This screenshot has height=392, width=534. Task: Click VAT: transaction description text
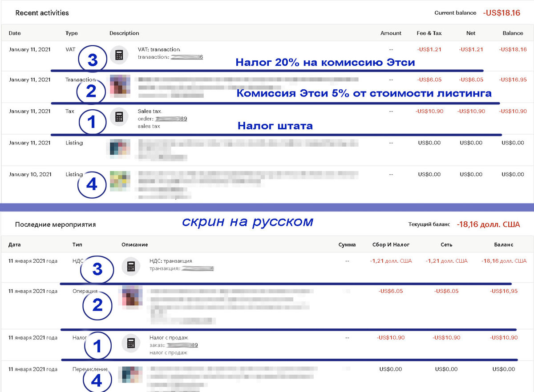(159, 49)
